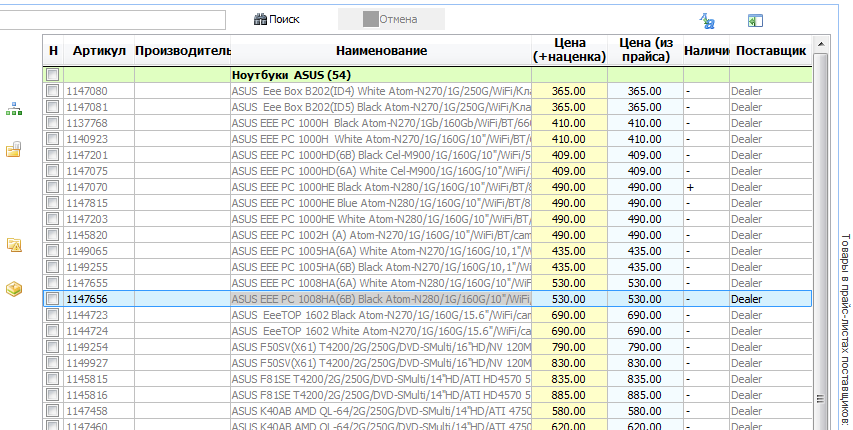
Task: Click article number 1145816
Action: 87,395
